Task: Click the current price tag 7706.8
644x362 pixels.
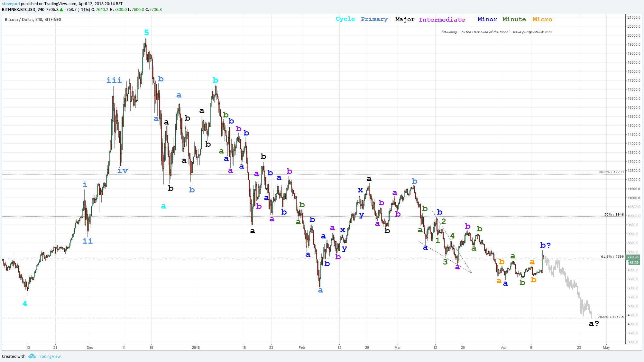Action: click(x=633, y=257)
